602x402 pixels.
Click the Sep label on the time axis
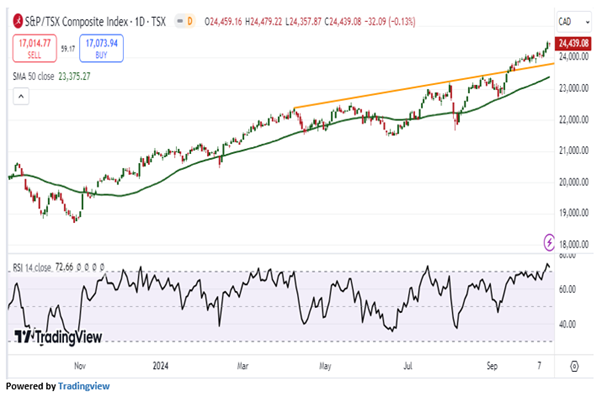(492, 366)
